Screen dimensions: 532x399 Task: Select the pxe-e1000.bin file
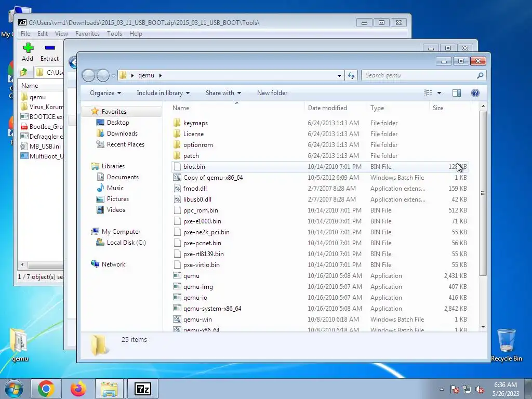coord(202,221)
